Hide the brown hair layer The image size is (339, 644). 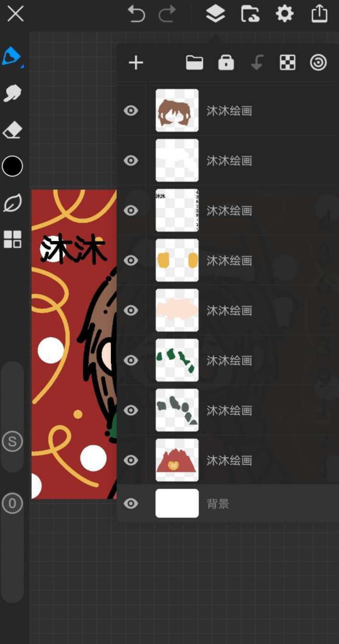pos(131,110)
